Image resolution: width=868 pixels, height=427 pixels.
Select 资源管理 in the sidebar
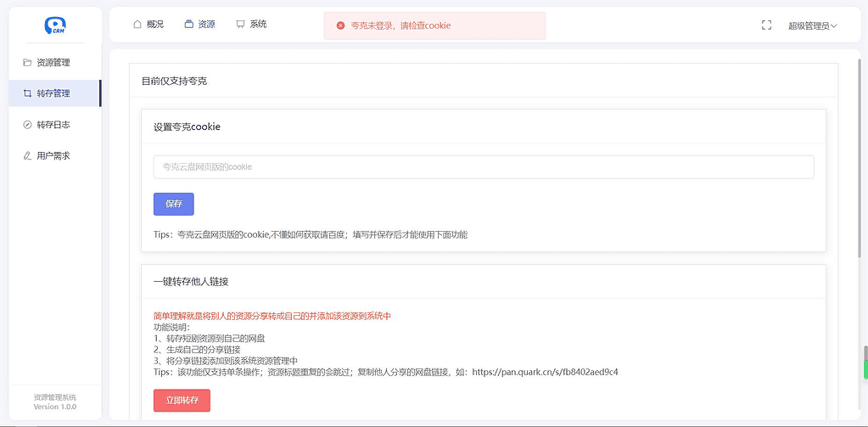[55, 63]
